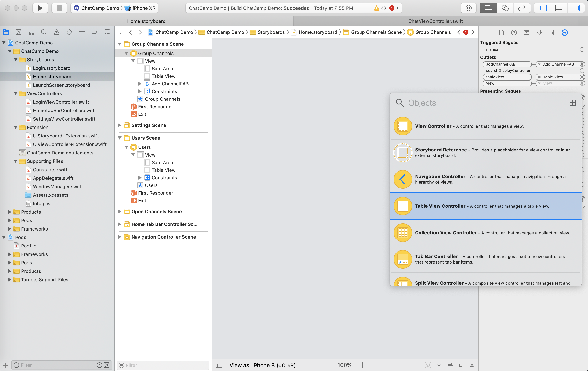Open the Project navigator
This screenshot has width=588, height=371.
click(6, 32)
